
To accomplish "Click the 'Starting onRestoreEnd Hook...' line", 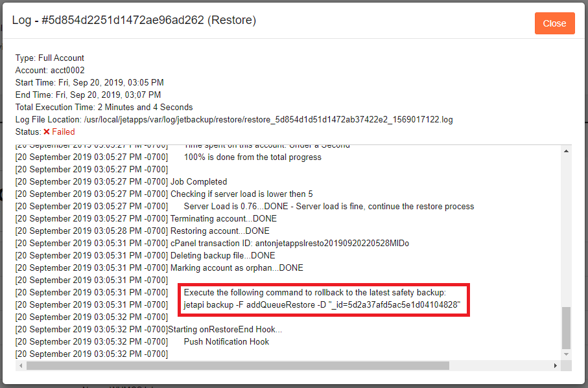I will pyautogui.click(x=225, y=330).
